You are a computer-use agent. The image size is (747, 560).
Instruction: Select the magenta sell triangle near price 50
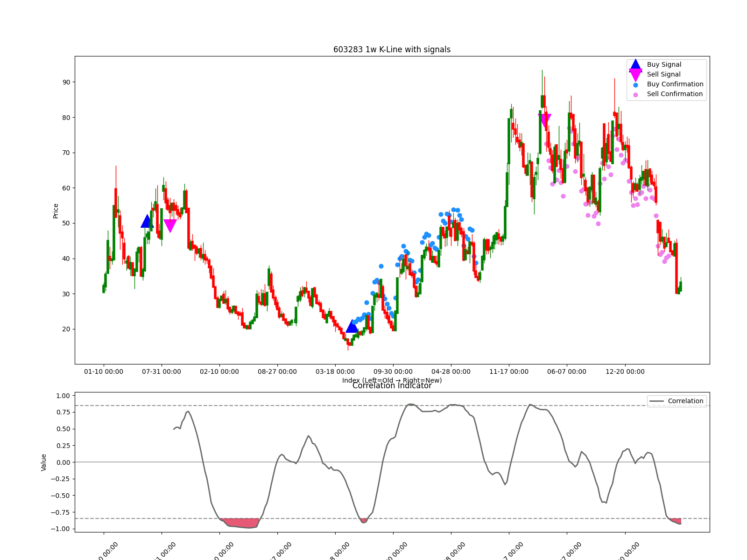pyautogui.click(x=170, y=226)
